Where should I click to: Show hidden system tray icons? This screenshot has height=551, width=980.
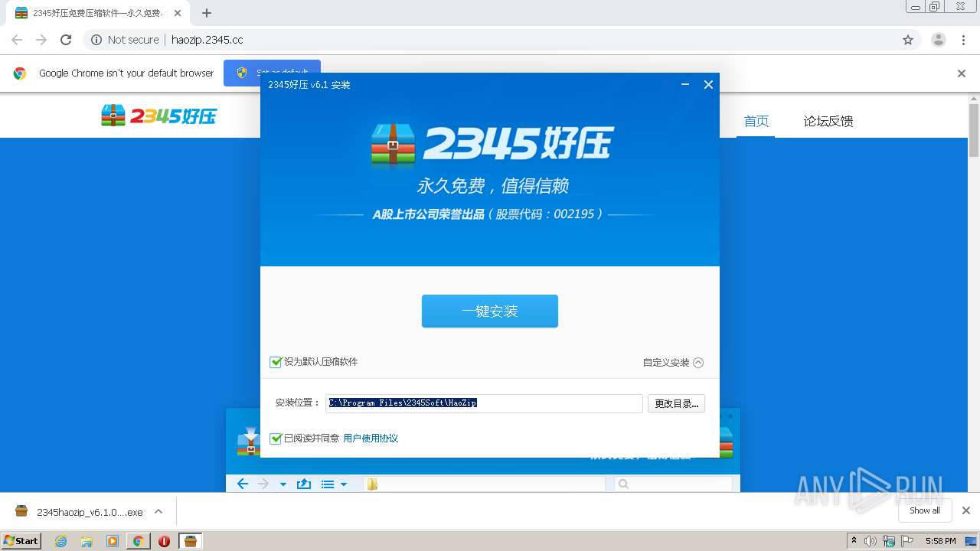[854, 541]
